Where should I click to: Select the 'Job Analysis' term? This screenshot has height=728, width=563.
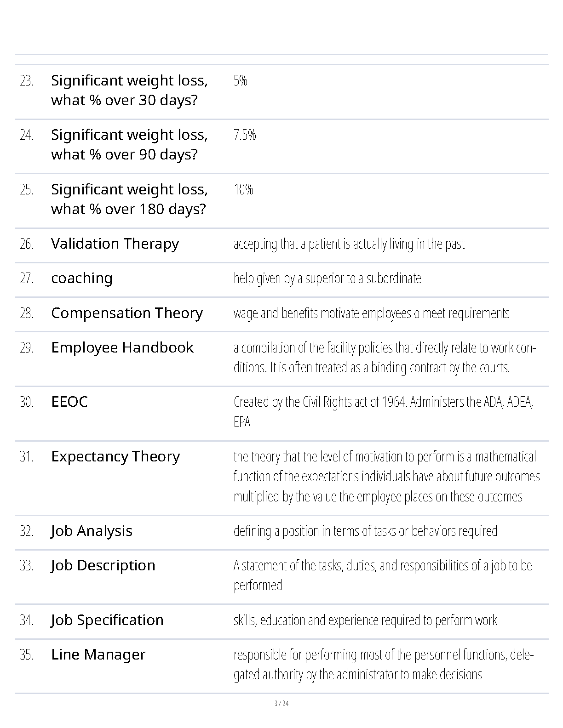[x=92, y=531]
